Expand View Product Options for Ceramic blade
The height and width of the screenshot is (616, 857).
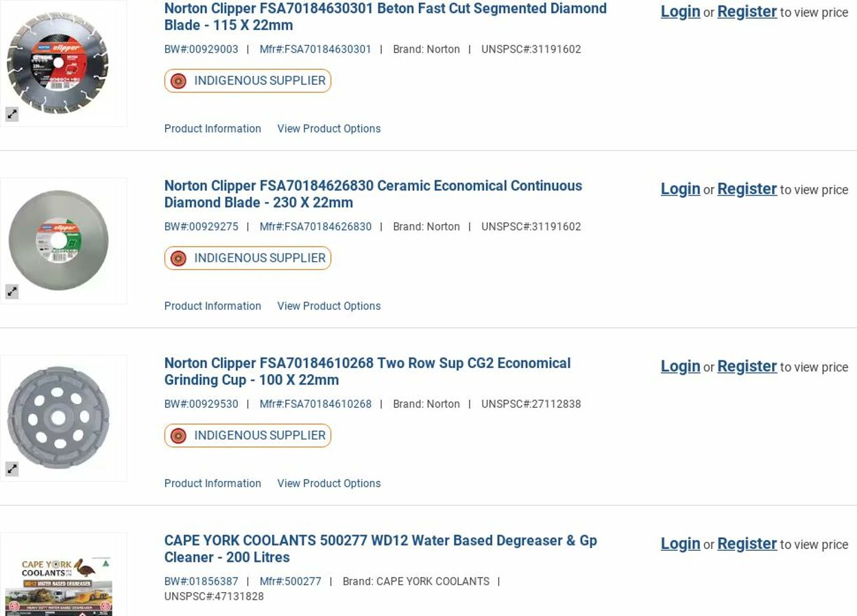point(328,306)
